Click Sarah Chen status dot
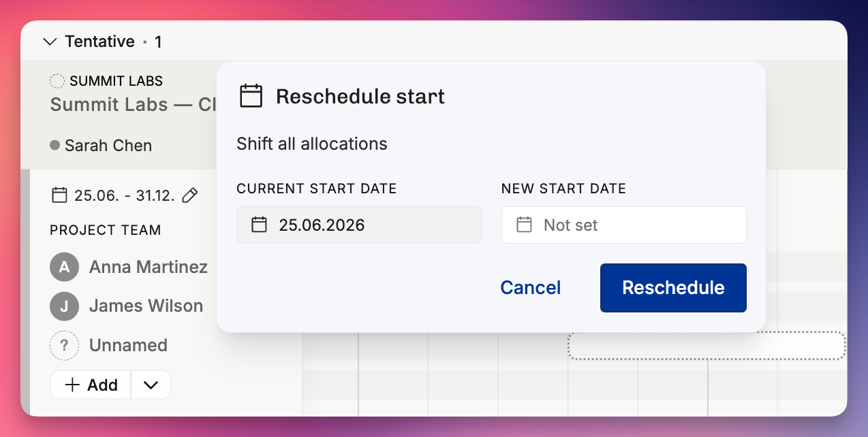This screenshot has width=868, height=437. tap(55, 145)
